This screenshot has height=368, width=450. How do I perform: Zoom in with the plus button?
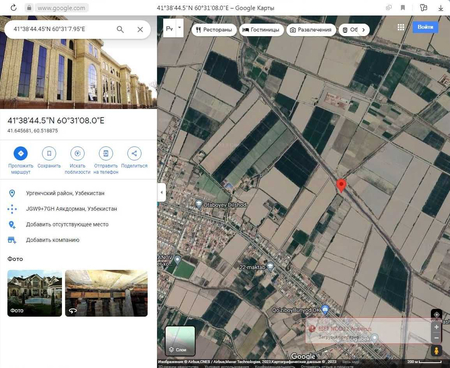click(436, 327)
